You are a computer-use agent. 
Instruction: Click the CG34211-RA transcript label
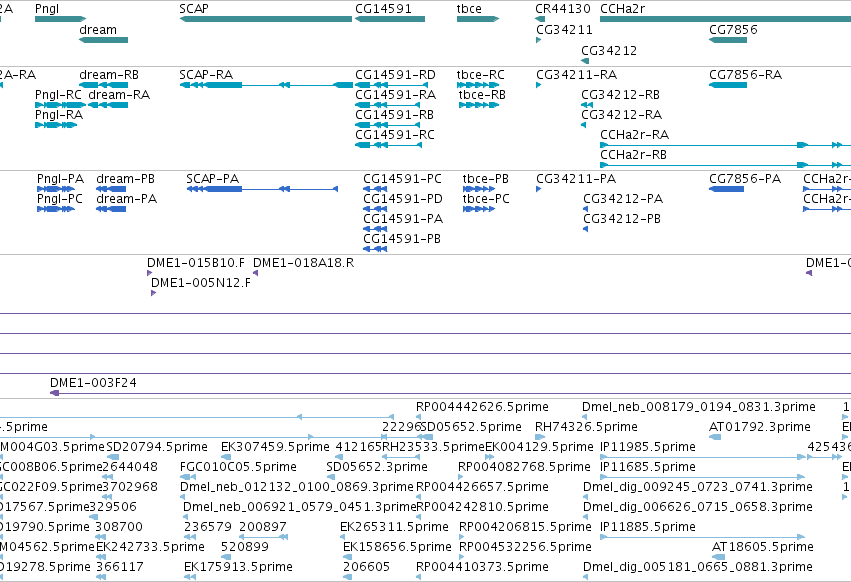576,74
